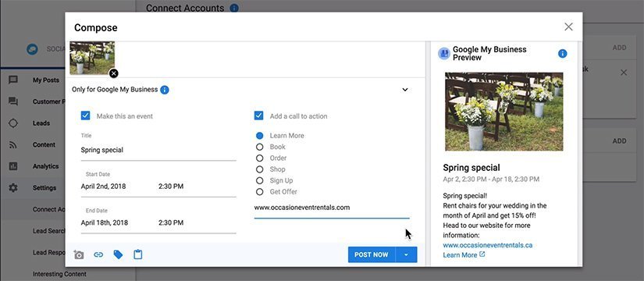Open the Start Date picker showing April 2nd, 2018
This screenshot has height=281, width=644.
click(104, 187)
